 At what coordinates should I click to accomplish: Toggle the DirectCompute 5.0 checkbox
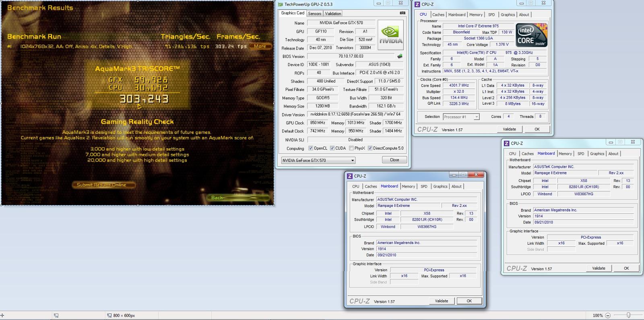[370, 148]
